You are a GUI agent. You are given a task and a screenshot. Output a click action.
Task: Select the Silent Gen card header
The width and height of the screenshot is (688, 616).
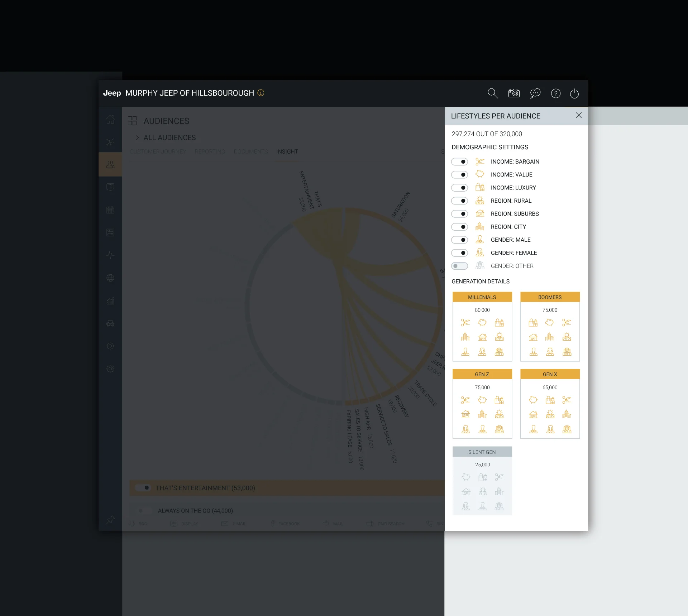click(x=482, y=452)
